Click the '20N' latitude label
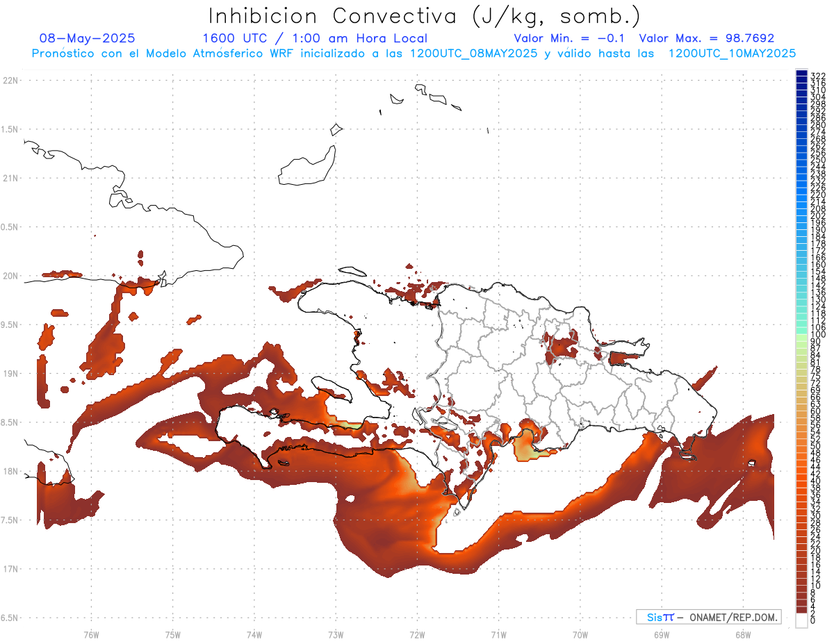 11,276
